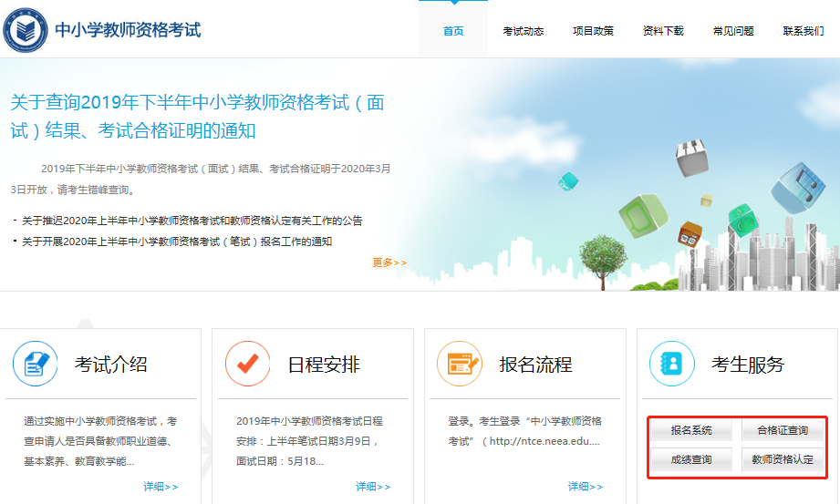
Task: Click the 合格证查询 button
Action: point(782,431)
